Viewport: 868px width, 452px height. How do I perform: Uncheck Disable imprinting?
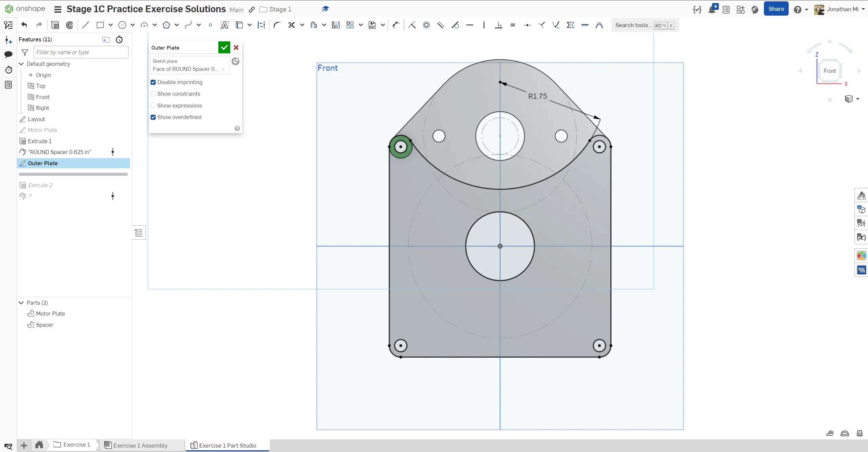point(153,82)
